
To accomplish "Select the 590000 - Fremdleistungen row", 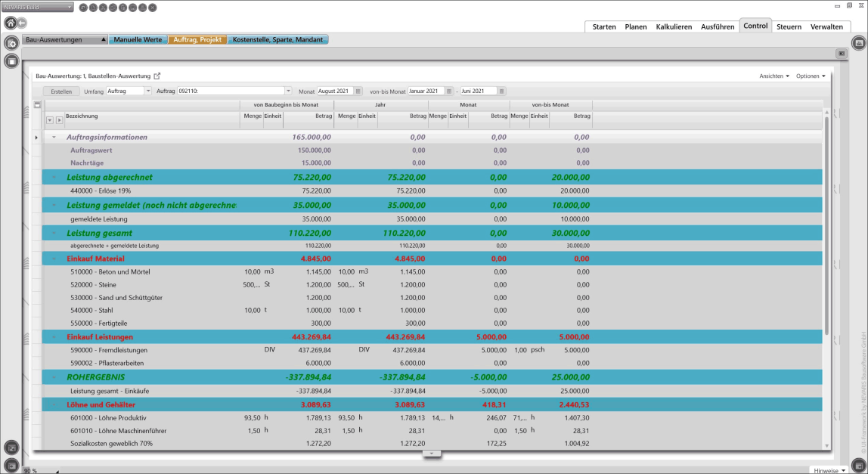I will 432,350.
